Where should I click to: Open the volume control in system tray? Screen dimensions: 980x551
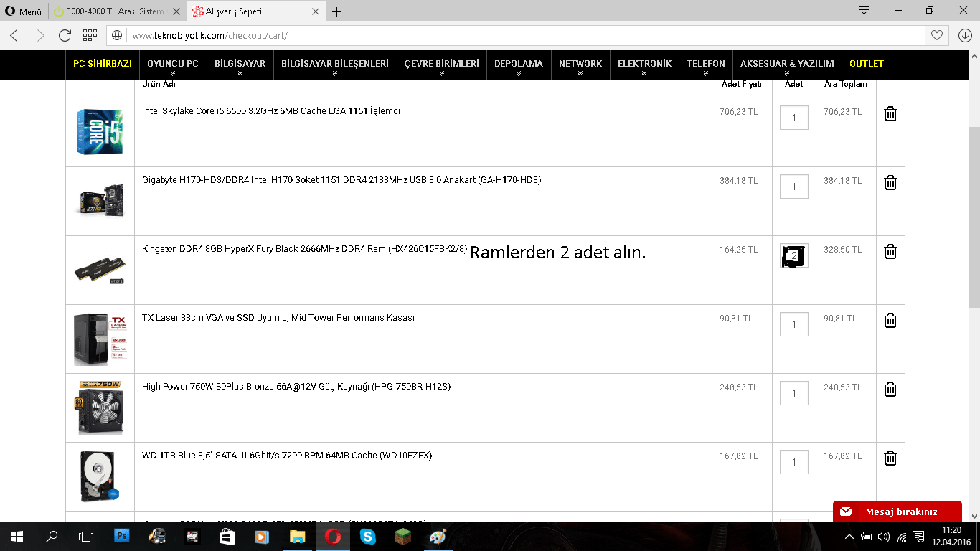click(x=884, y=537)
